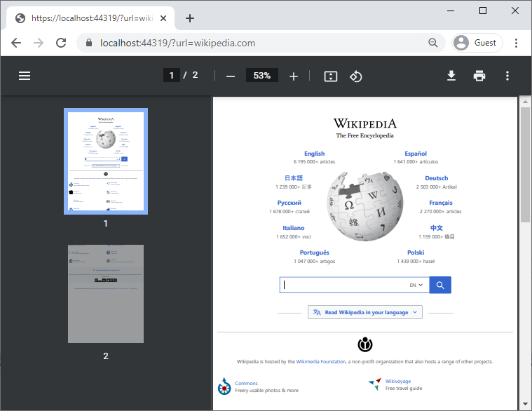This screenshot has height=411, width=532.
Task: Toggle the PDF sidebar hamburger menu
Action: 25,76
